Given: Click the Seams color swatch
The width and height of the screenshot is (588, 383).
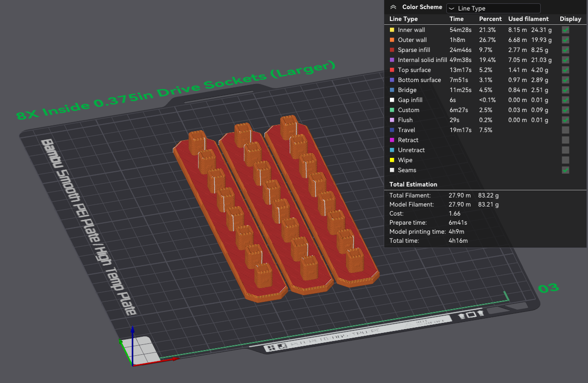Looking at the screenshot, I should click(x=392, y=170).
